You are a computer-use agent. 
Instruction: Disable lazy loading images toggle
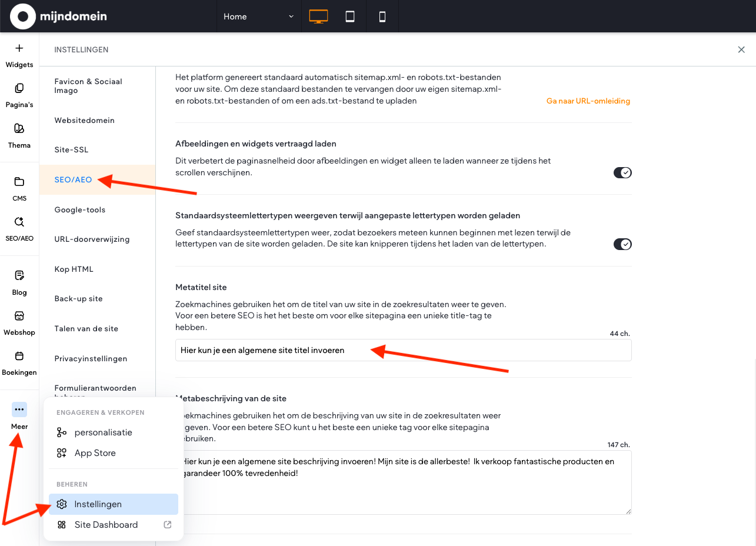[622, 172]
